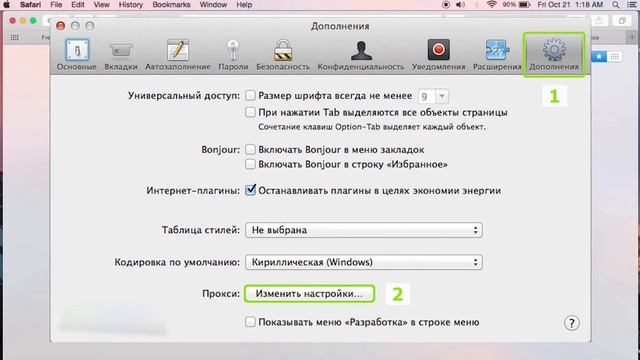Open the Пароли preferences pane

(233, 55)
